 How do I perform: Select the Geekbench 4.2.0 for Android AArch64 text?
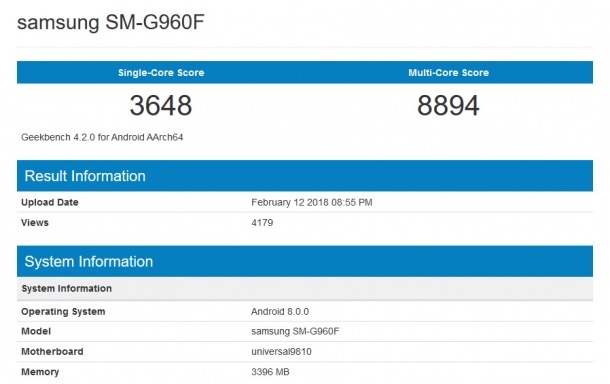102,137
